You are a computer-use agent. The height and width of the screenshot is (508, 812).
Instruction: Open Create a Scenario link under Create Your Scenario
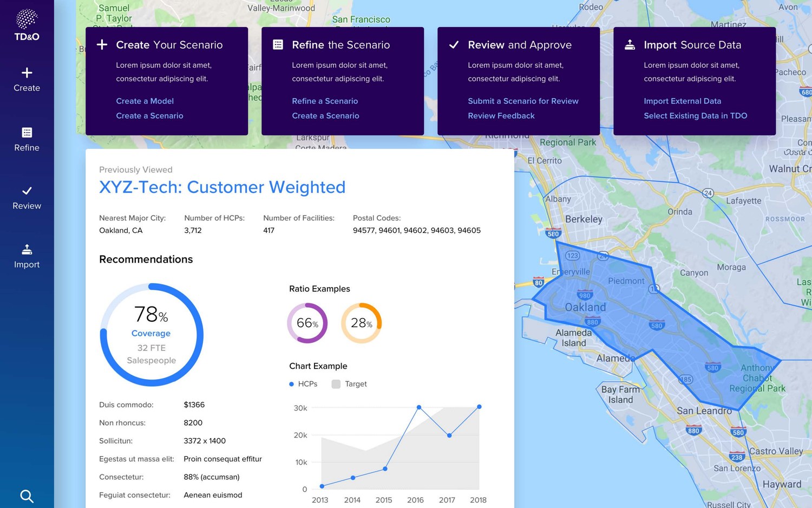(149, 115)
